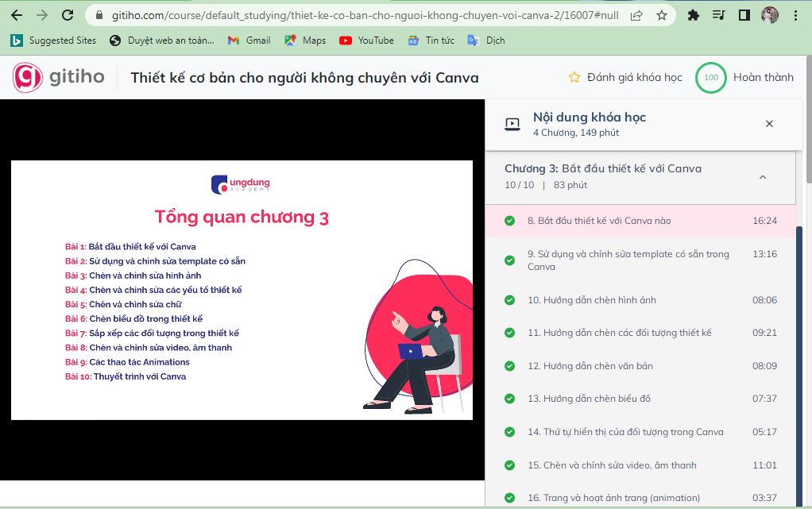This screenshot has width=812, height=509.
Task: Click Đánh giá khóa học rating link
Action: [x=625, y=77]
